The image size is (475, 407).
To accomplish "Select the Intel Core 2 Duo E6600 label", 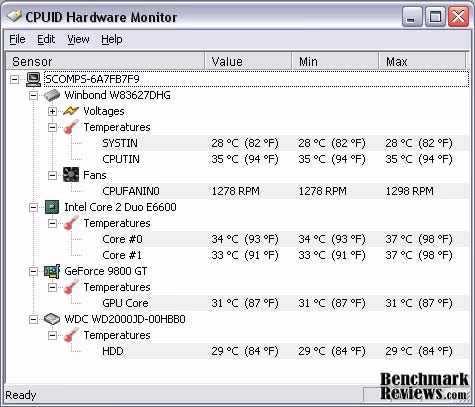I will click(120, 207).
